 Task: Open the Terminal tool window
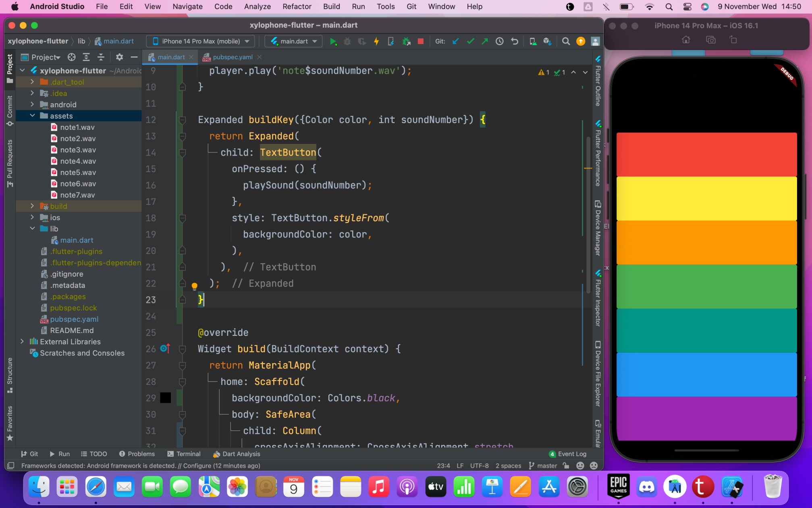click(x=184, y=454)
